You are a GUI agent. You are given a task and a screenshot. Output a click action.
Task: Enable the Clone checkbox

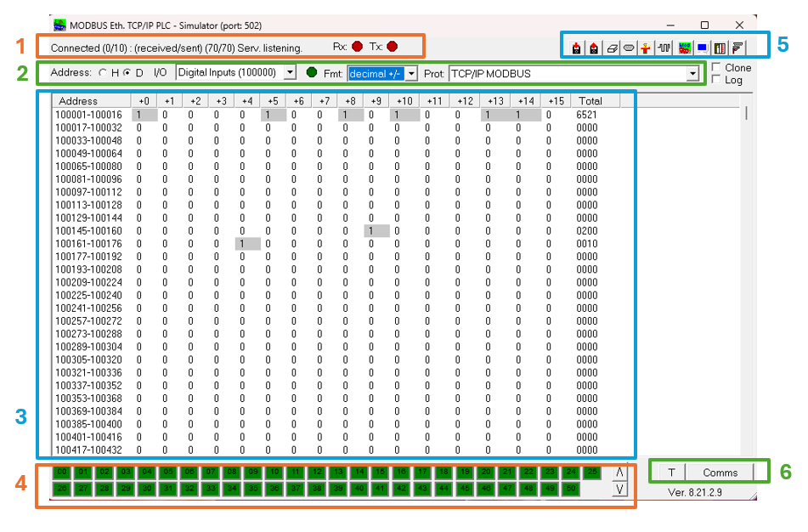tap(717, 68)
